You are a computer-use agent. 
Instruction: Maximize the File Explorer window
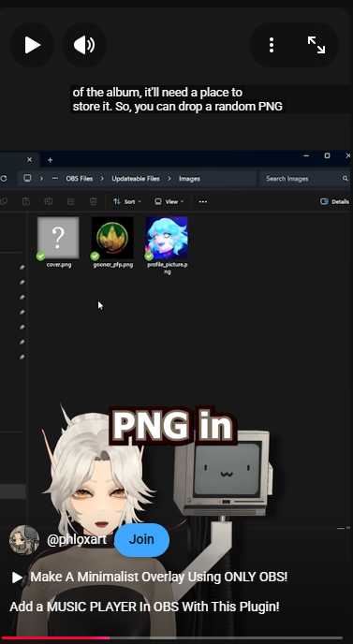(x=327, y=155)
